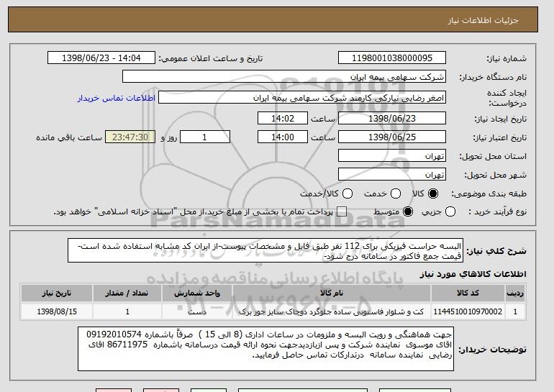
Task: Click the validity time 14:00 field
Action: pyautogui.click(x=283, y=137)
